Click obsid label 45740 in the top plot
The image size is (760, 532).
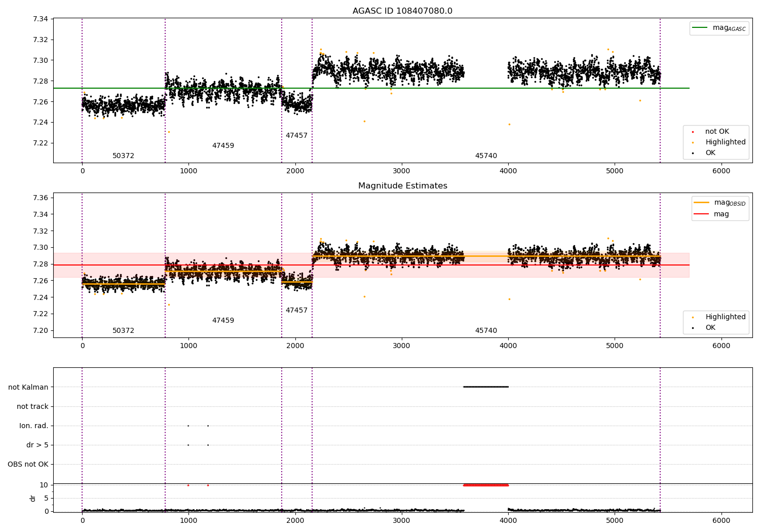coord(486,156)
